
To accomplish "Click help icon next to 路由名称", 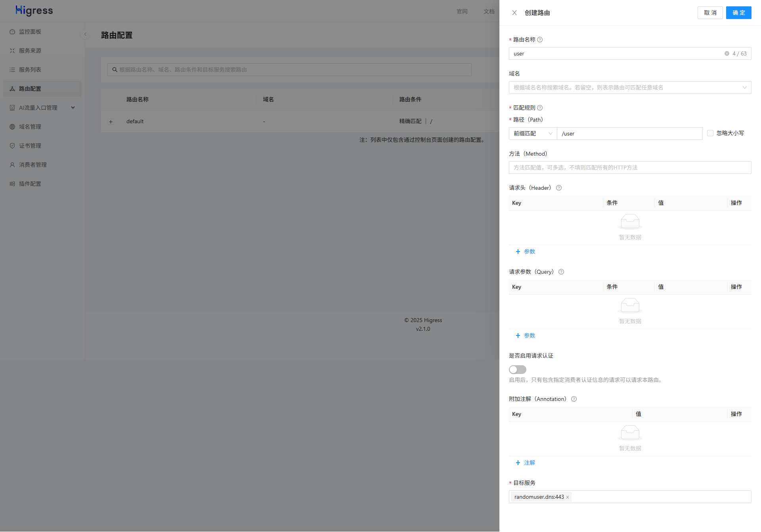I will coord(540,40).
